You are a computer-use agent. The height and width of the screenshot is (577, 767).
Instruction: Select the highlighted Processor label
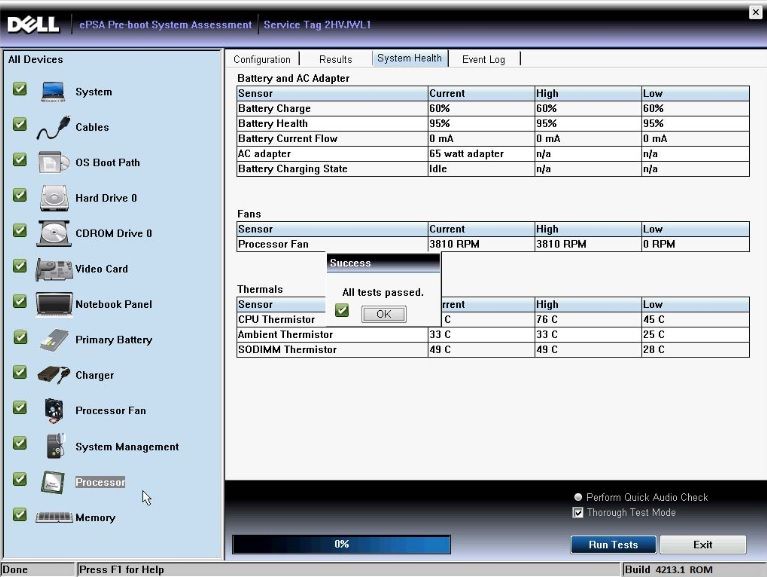[x=100, y=482]
